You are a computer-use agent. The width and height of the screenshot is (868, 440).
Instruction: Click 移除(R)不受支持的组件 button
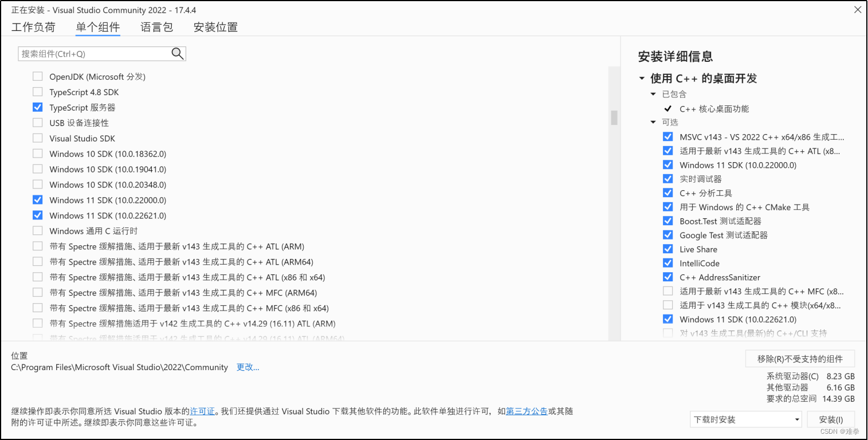point(800,359)
